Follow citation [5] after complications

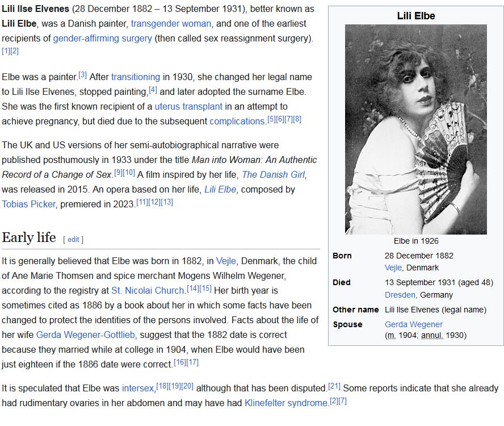[272, 119]
